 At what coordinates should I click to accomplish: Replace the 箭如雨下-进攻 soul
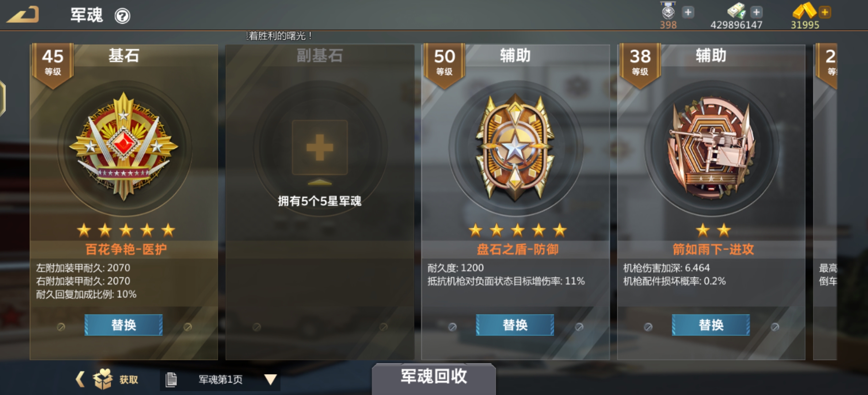coord(711,325)
